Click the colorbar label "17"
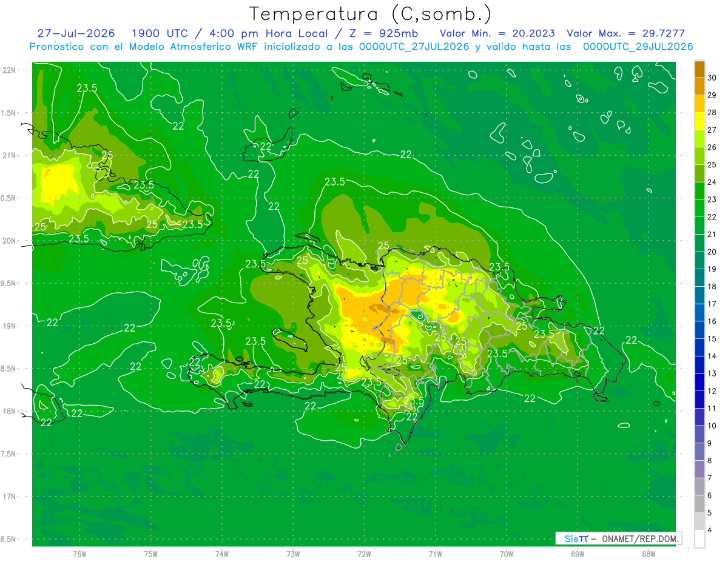 [712, 304]
